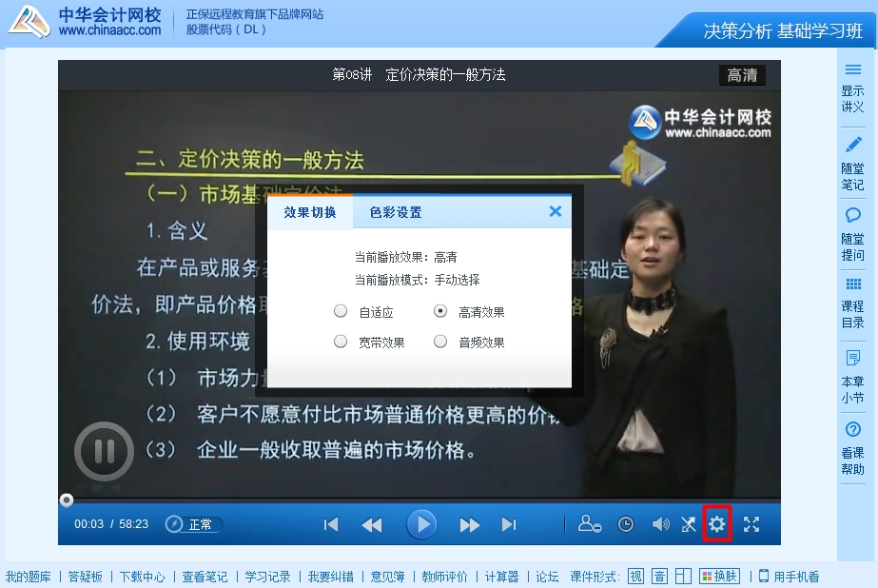The image size is (878, 588).
Task: Open the 下载中心 link
Action: (x=142, y=577)
